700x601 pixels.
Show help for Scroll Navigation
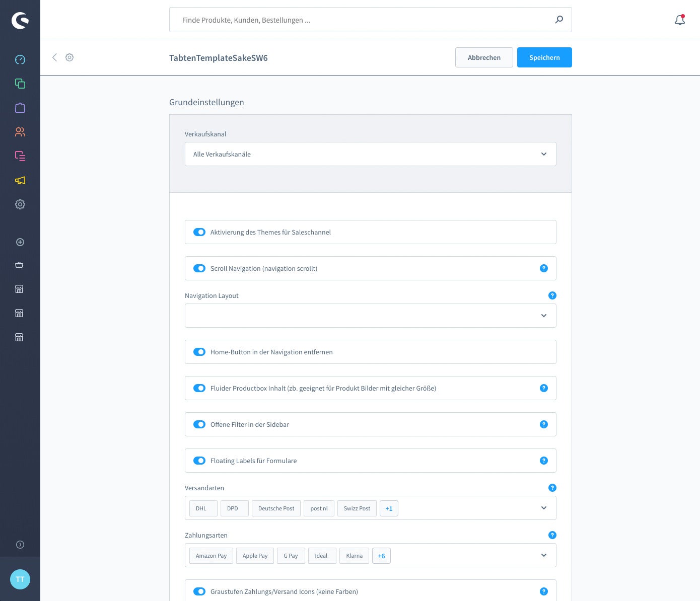tap(544, 268)
